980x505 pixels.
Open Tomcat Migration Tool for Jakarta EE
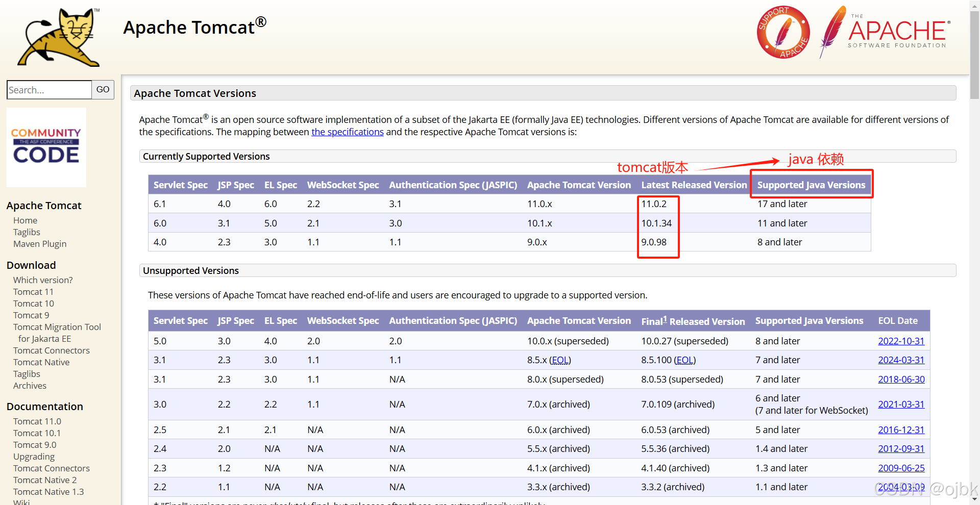[x=57, y=333]
